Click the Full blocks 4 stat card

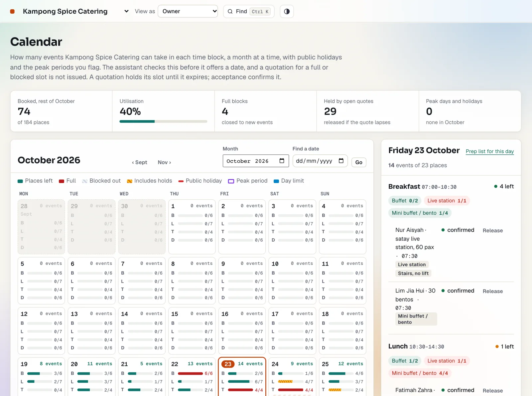click(265, 111)
